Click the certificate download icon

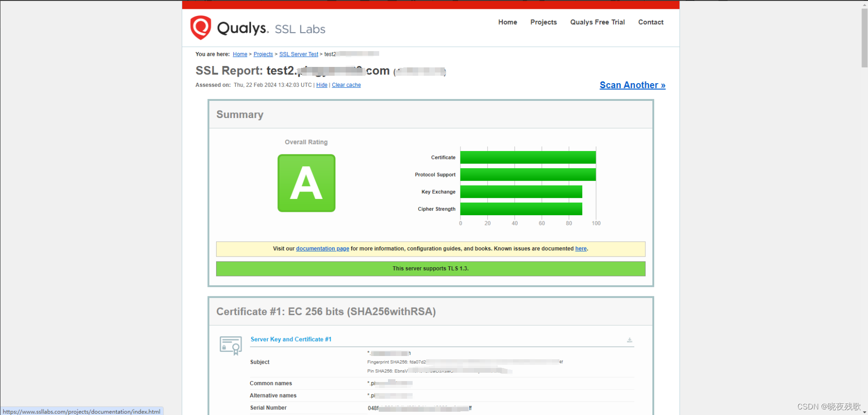(630, 340)
